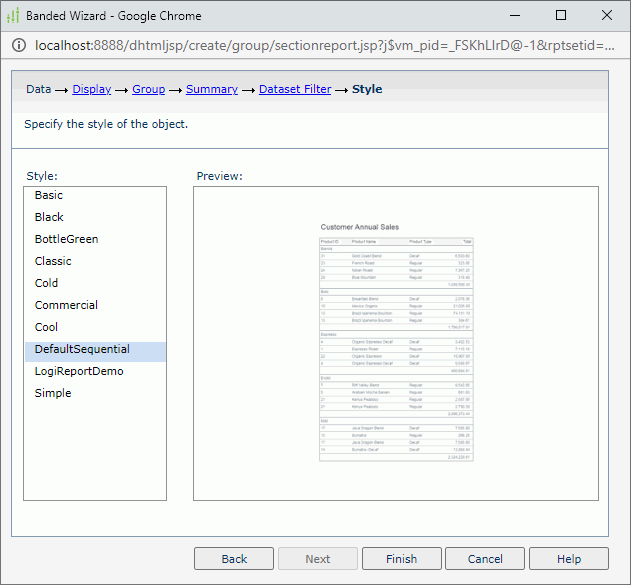Screen dimensions: 631x585
Task: Click the Customer Annual Sales preview thumbnail
Action: (396, 341)
